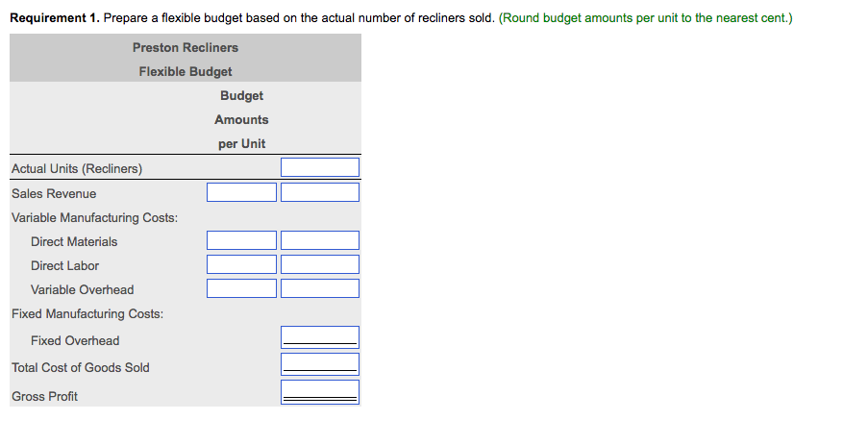Viewport: 868px width, 445px height.
Task: Click the Fixed Overhead amount field
Action: point(320,337)
